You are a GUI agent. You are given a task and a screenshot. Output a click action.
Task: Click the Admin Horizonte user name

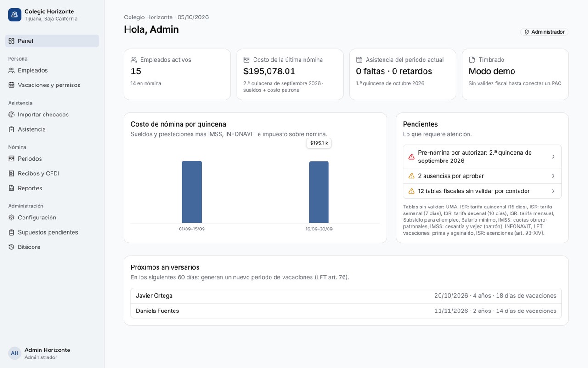click(47, 350)
